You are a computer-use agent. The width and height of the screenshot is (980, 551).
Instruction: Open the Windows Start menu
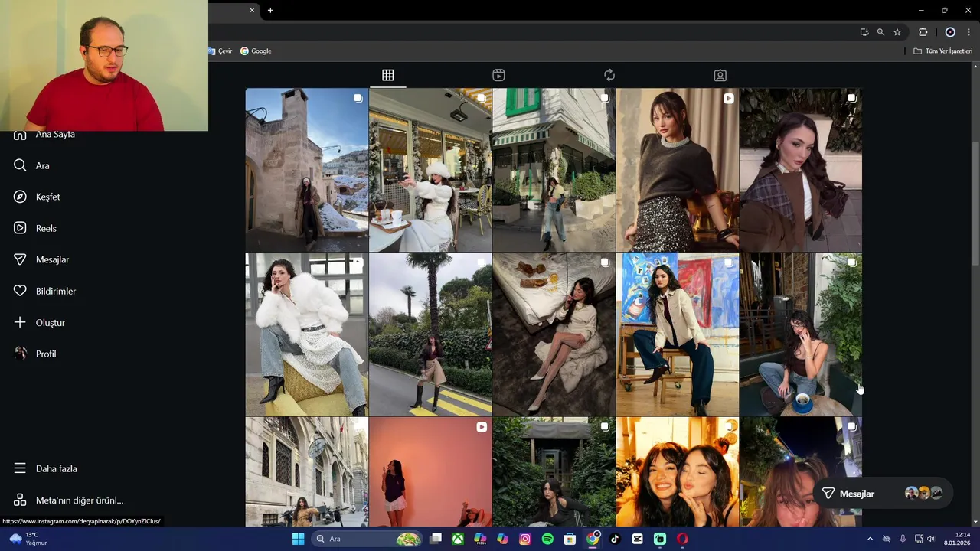pos(298,539)
